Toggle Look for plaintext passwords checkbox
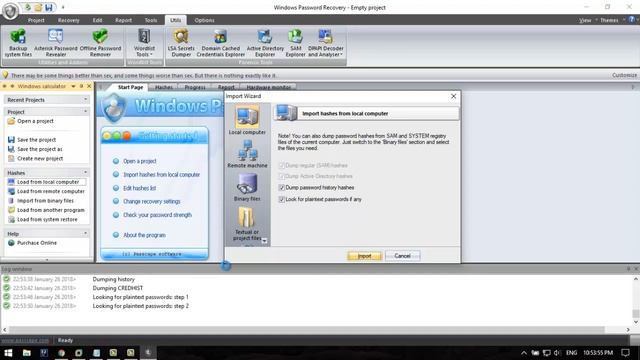 281,199
